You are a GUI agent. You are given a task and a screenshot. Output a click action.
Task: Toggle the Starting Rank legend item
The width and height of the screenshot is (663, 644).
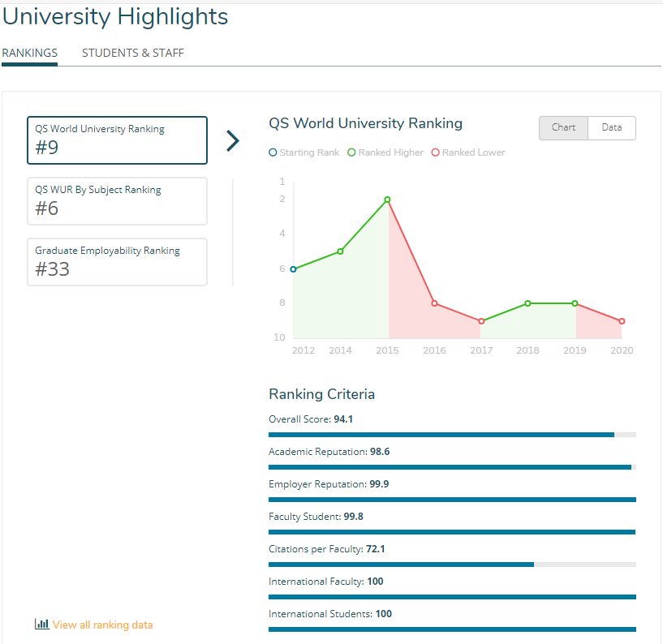(304, 152)
